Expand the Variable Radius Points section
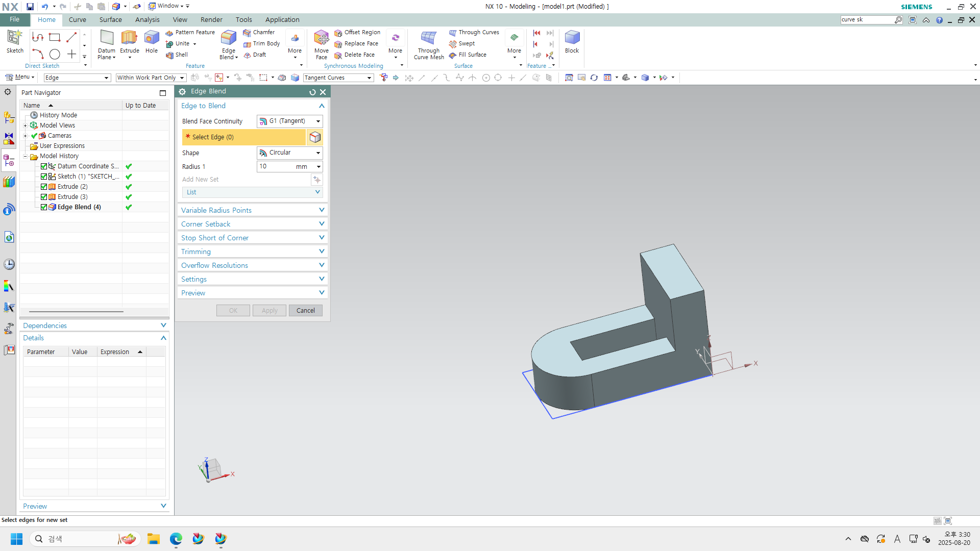Viewport: 980px width, 551px height. pyautogui.click(x=252, y=210)
